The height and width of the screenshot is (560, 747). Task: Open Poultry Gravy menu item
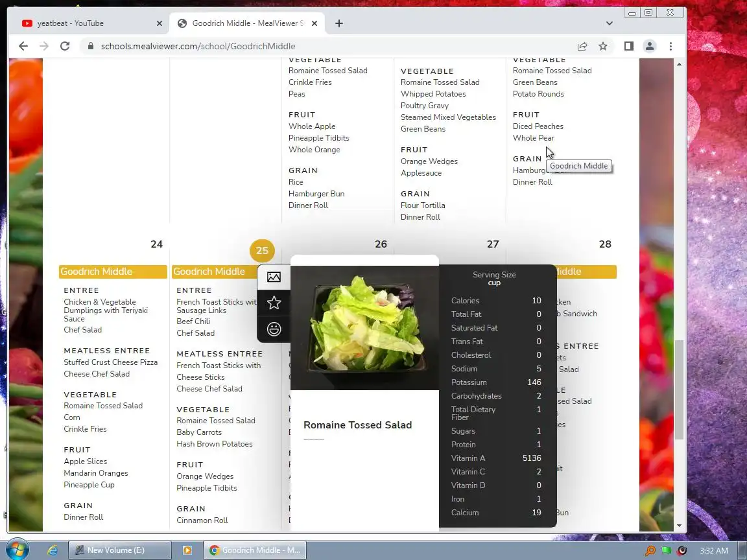click(x=425, y=106)
